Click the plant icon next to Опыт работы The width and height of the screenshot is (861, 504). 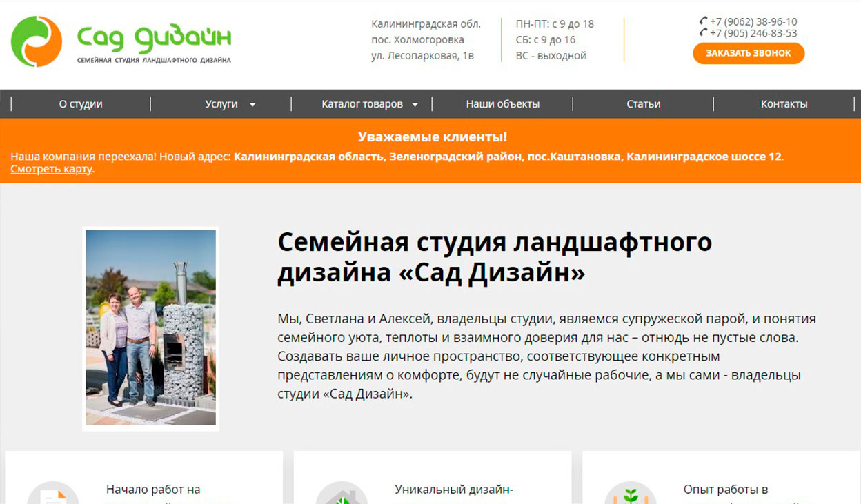click(631, 493)
